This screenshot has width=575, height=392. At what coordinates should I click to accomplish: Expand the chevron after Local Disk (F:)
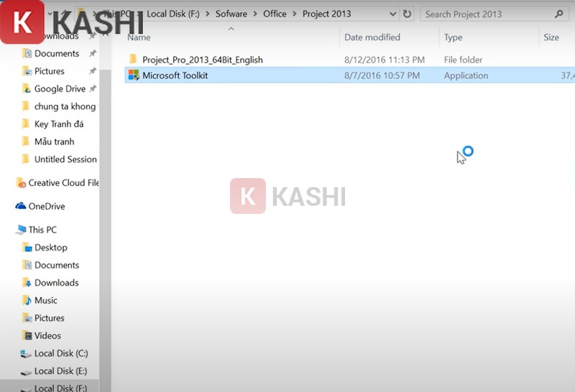pos(208,14)
